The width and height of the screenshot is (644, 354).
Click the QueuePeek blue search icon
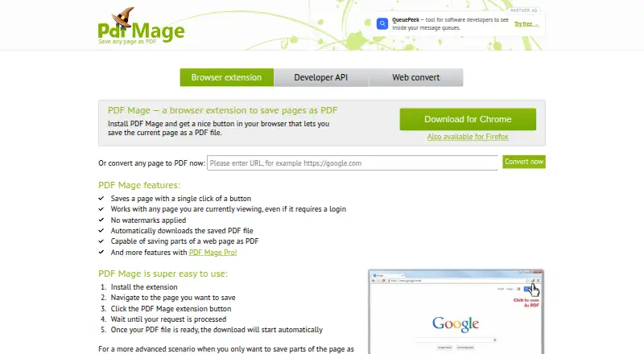click(x=382, y=24)
